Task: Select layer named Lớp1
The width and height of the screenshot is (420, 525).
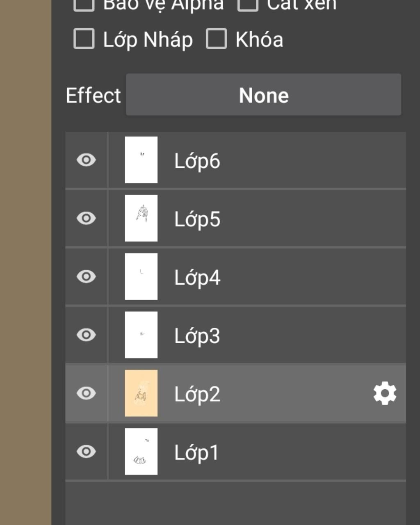Action: click(x=196, y=453)
